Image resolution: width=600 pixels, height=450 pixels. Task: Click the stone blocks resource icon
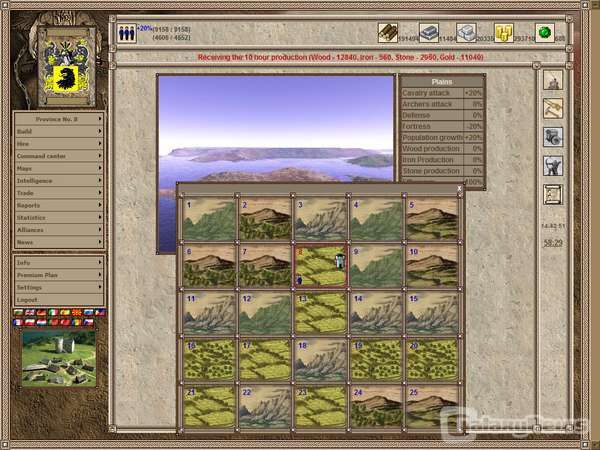pyautogui.click(x=466, y=32)
